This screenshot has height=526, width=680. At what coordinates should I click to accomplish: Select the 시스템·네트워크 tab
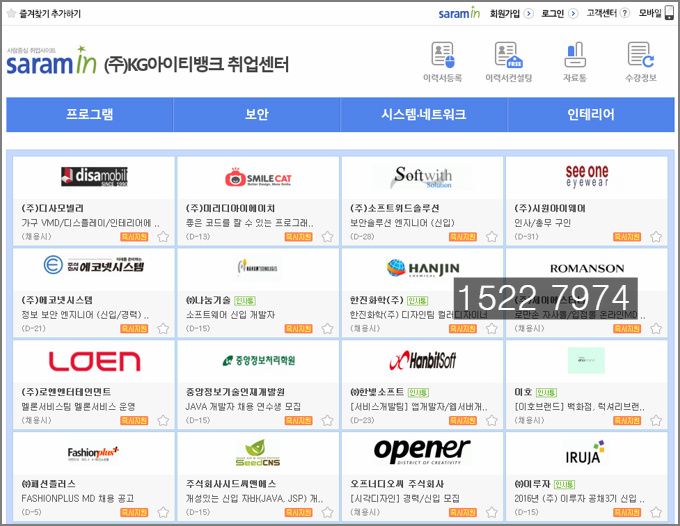(x=424, y=114)
